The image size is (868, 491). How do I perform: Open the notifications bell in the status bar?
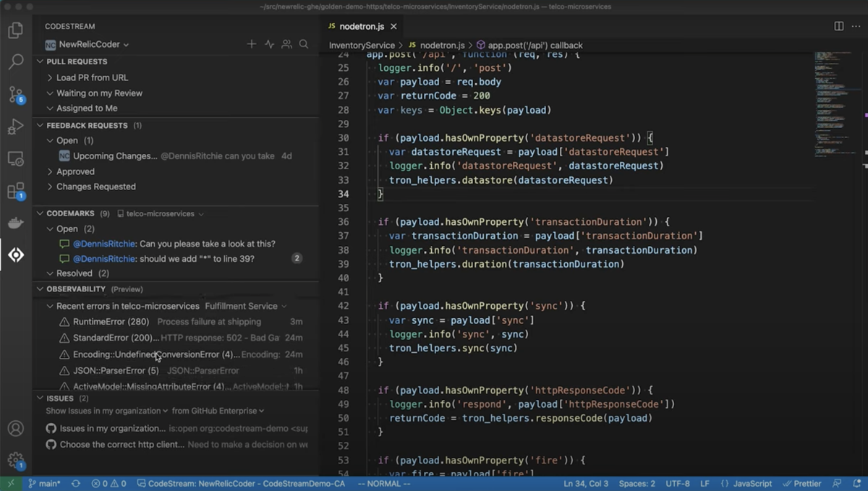click(x=856, y=483)
